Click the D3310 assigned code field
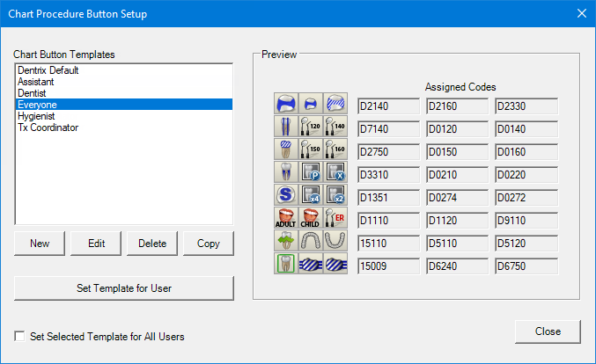 coord(388,175)
